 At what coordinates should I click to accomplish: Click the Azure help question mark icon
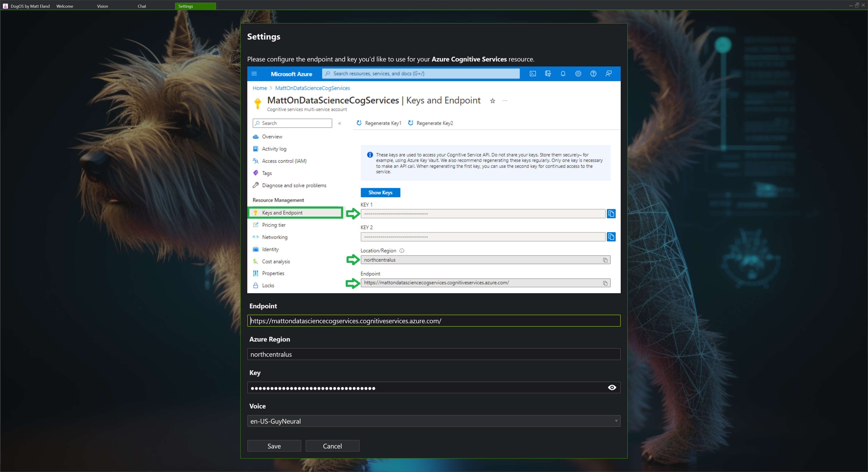pyautogui.click(x=593, y=73)
